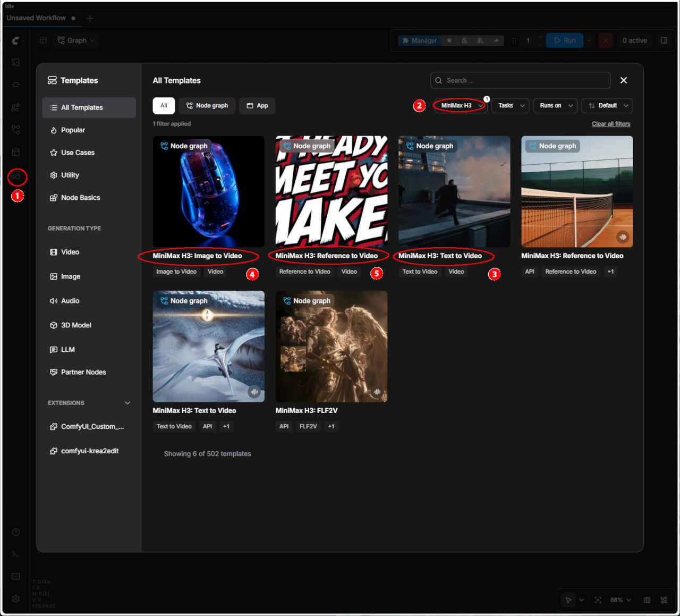The width and height of the screenshot is (680, 616).
Task: Select the canvas pointer tool
Action: [568, 600]
